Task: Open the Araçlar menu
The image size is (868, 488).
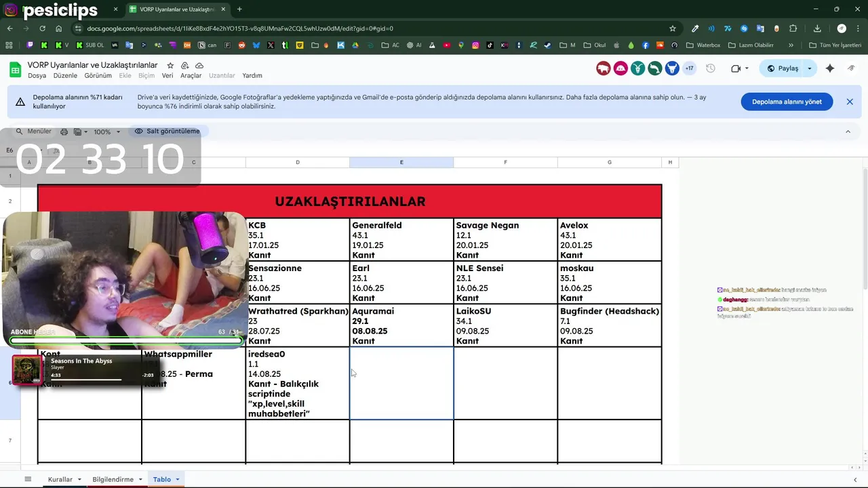Action: click(x=191, y=76)
